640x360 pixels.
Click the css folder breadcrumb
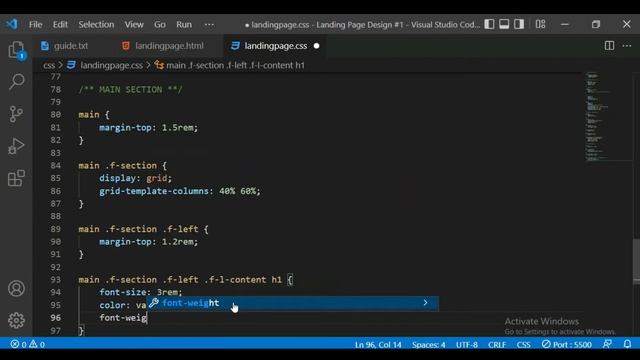49,65
